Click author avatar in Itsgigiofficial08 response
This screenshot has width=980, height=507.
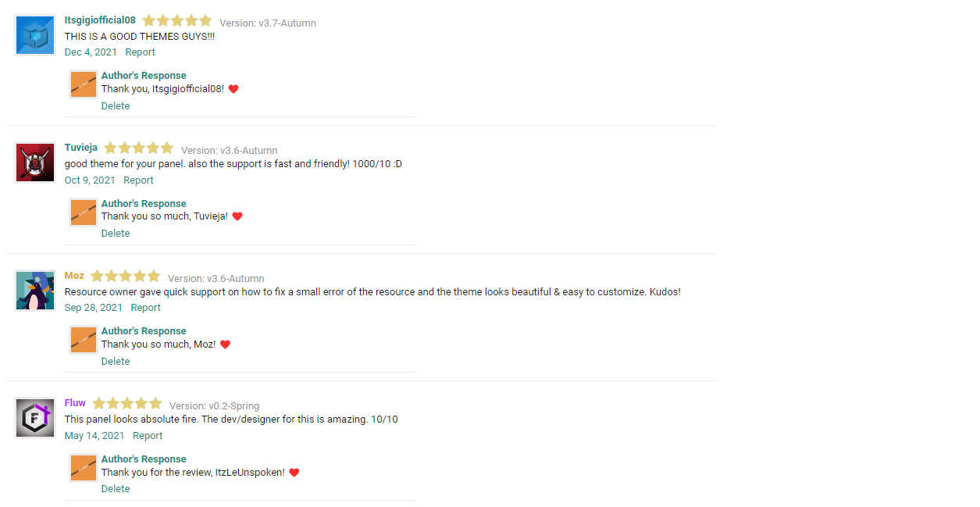(x=84, y=84)
